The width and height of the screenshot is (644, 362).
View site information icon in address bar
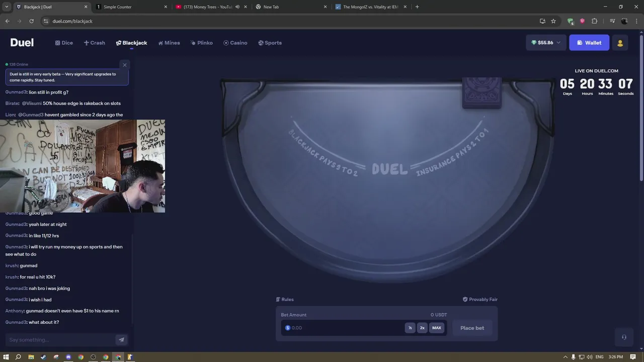[x=46, y=21]
